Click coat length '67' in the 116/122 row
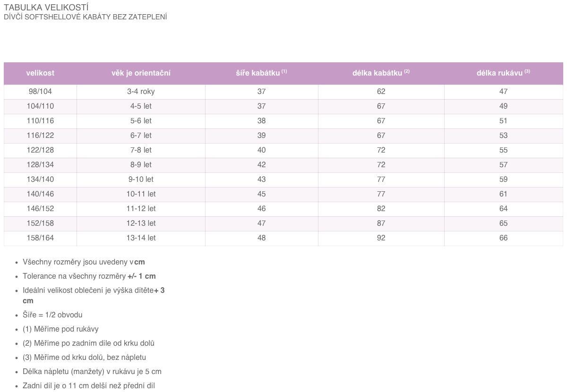 point(381,136)
